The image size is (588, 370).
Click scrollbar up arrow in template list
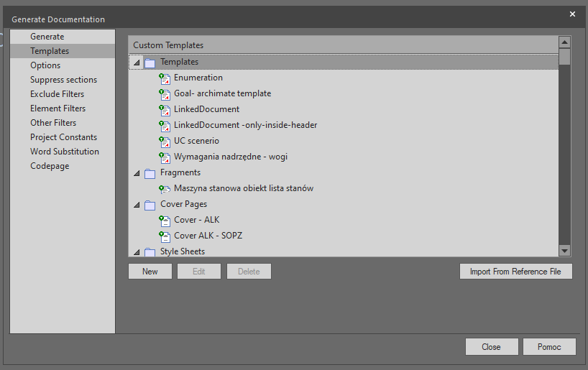(564, 42)
